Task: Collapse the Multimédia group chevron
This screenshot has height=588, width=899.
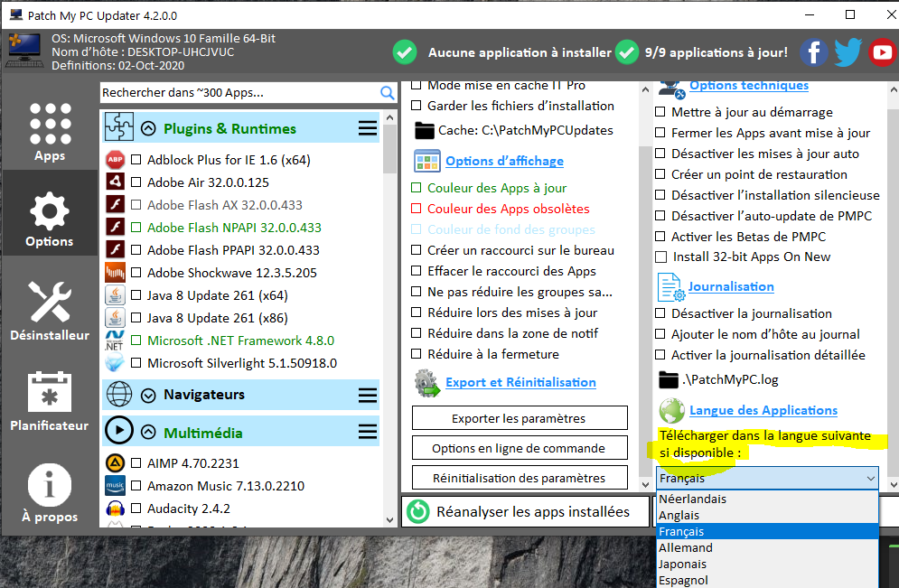Action: pos(148,433)
